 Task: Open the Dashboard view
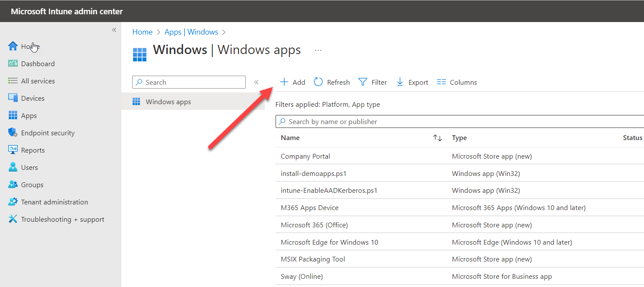pos(38,64)
